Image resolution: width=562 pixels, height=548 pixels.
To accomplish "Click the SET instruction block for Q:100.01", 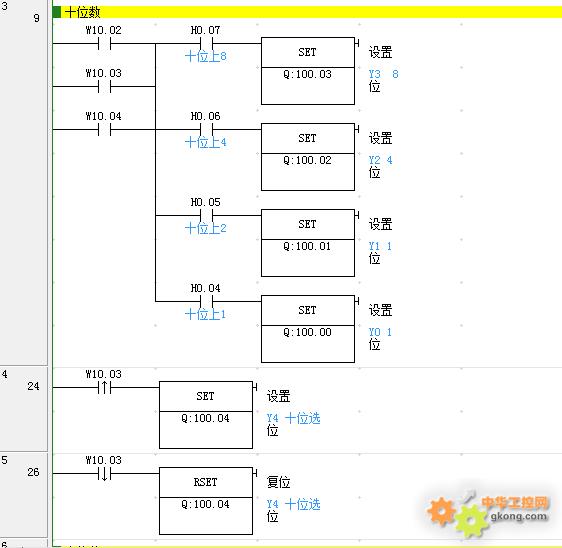I will point(308,243).
